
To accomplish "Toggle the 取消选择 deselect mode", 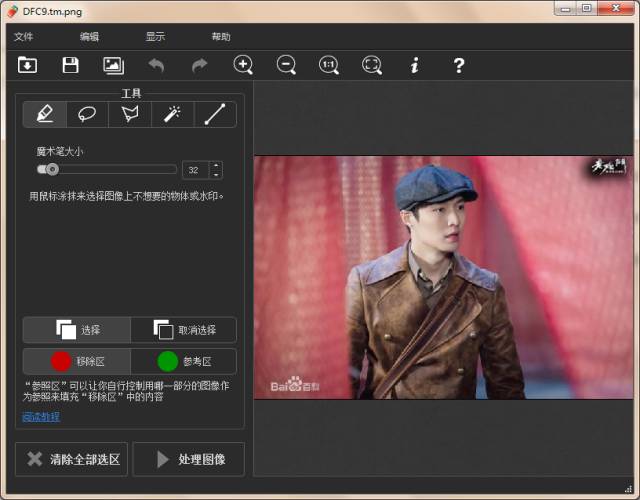I will (183, 330).
